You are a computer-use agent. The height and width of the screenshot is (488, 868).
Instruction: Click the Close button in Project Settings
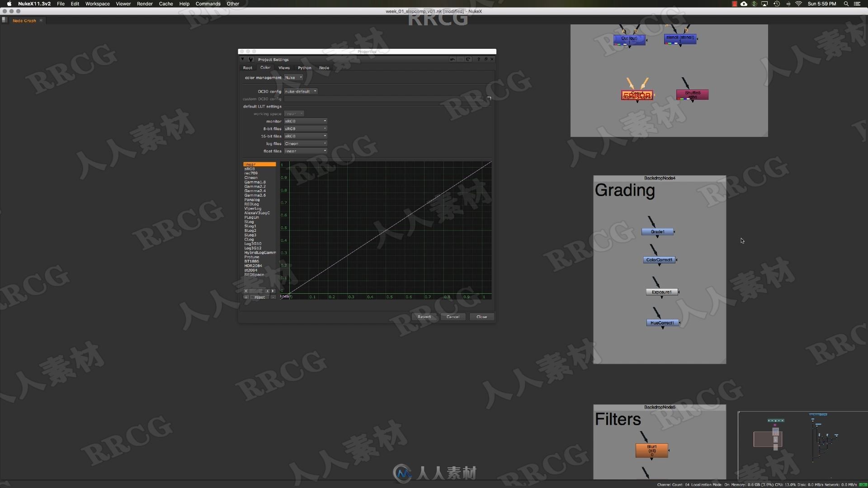(481, 316)
